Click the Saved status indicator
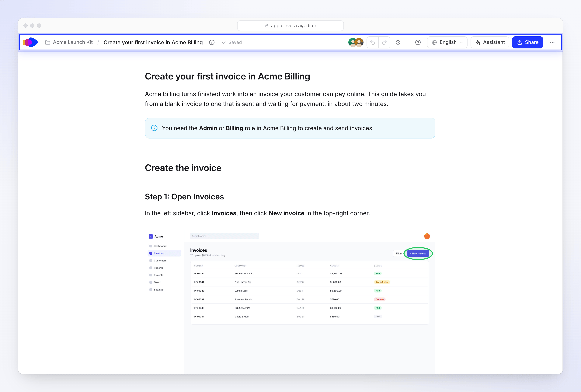The image size is (581, 392). pos(232,42)
